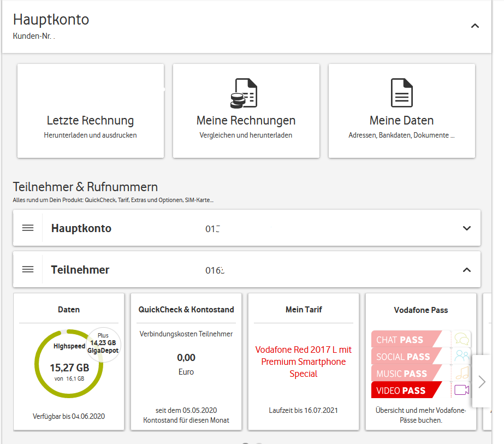Image resolution: width=504 pixels, height=444 pixels.
Task: Click the Chat Pass speech bubbles icon
Action: [x=461, y=339]
